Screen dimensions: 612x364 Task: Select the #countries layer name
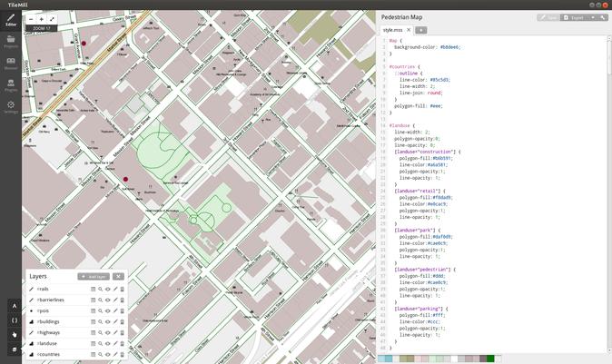click(48, 355)
